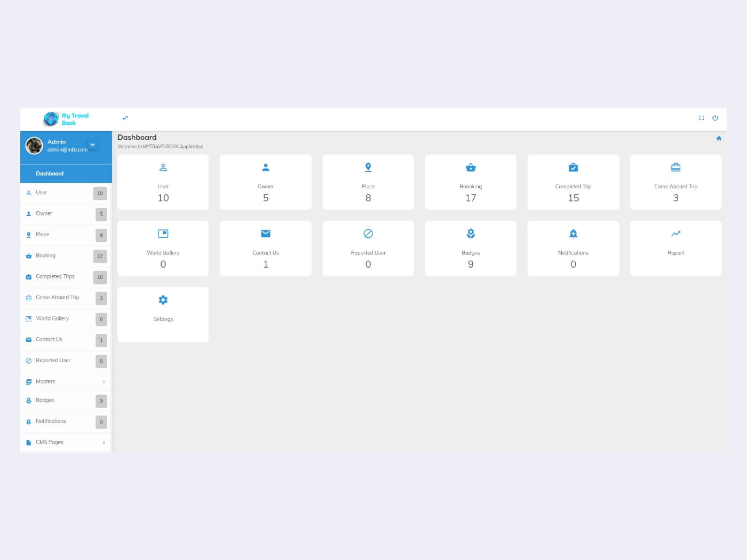This screenshot has height=560, width=747.
Task: Click the sidebar collapse arrows icon
Action: [x=125, y=118]
